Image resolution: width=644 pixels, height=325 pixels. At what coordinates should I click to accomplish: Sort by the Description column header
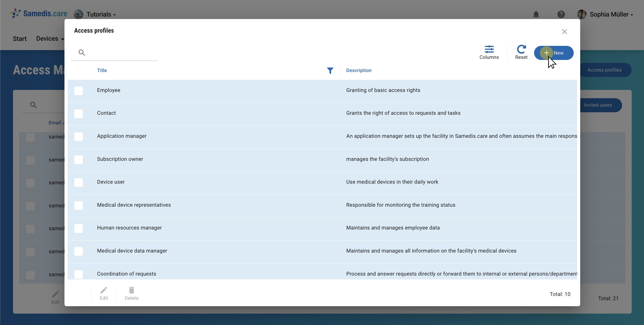pyautogui.click(x=359, y=70)
